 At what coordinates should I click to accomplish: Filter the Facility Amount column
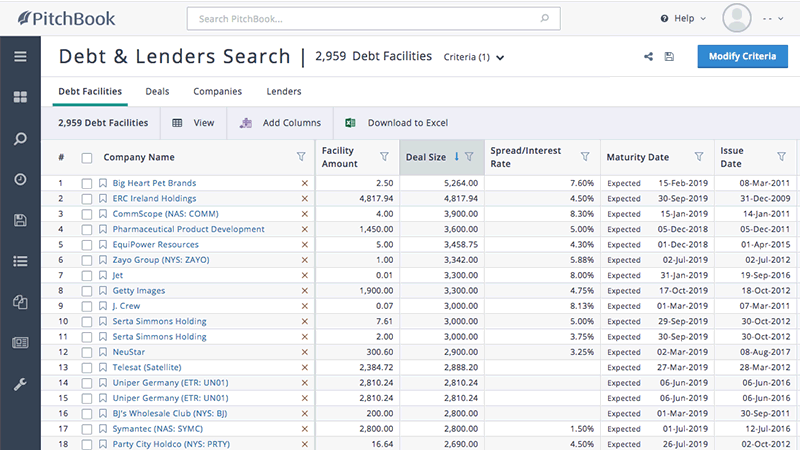tap(384, 157)
